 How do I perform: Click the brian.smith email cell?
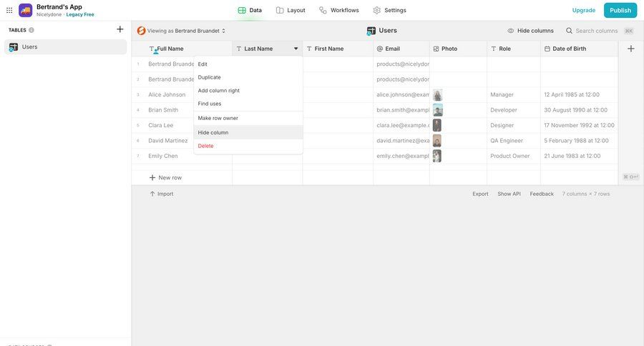tap(401, 110)
